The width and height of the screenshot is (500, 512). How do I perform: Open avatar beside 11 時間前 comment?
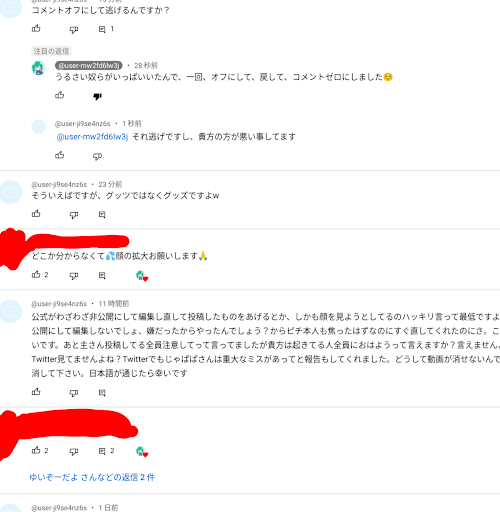tap(11, 311)
